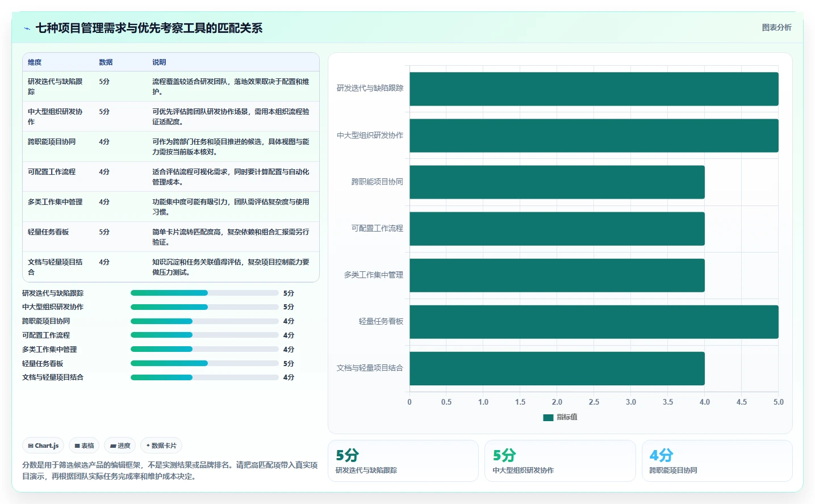Click the 5分 card for 研发迭代与缺陷跟踪
Image resolution: width=815 pixels, height=504 pixels.
tap(403, 461)
